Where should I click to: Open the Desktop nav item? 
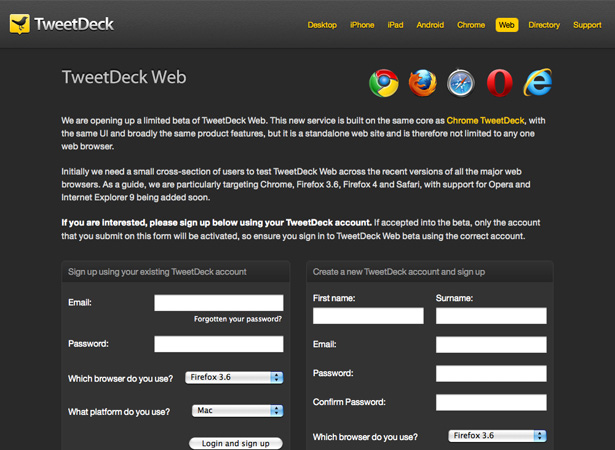(x=322, y=25)
